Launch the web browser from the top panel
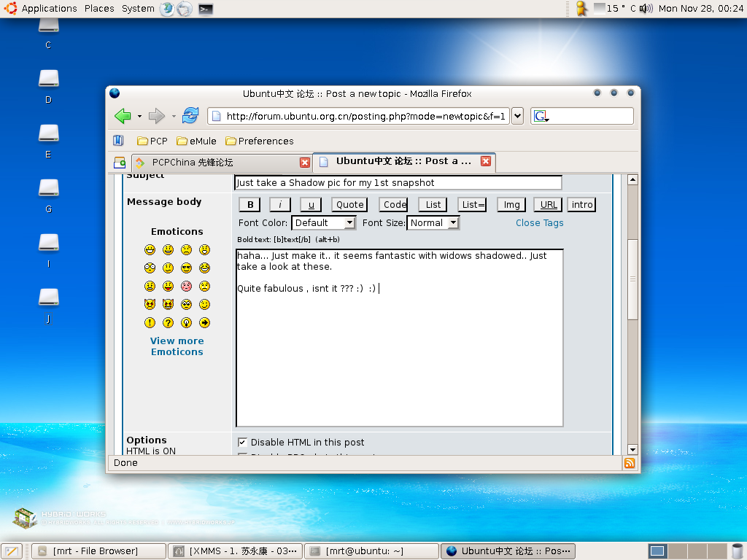747x560 pixels. (167, 9)
